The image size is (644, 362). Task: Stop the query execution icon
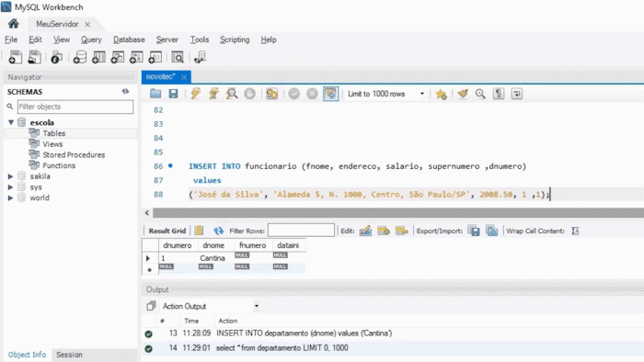(249, 94)
